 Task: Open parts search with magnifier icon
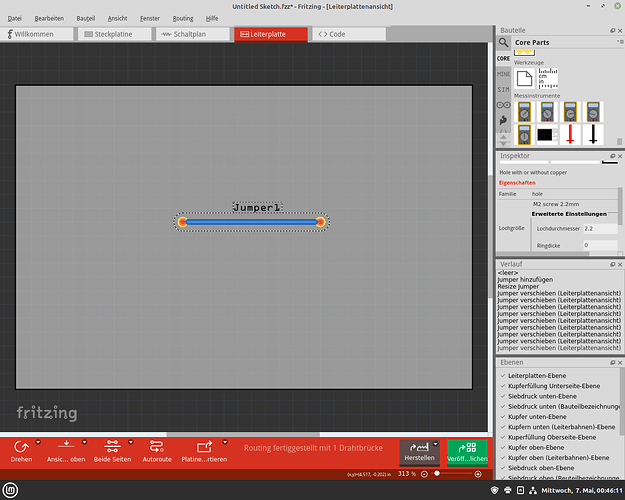(503, 42)
